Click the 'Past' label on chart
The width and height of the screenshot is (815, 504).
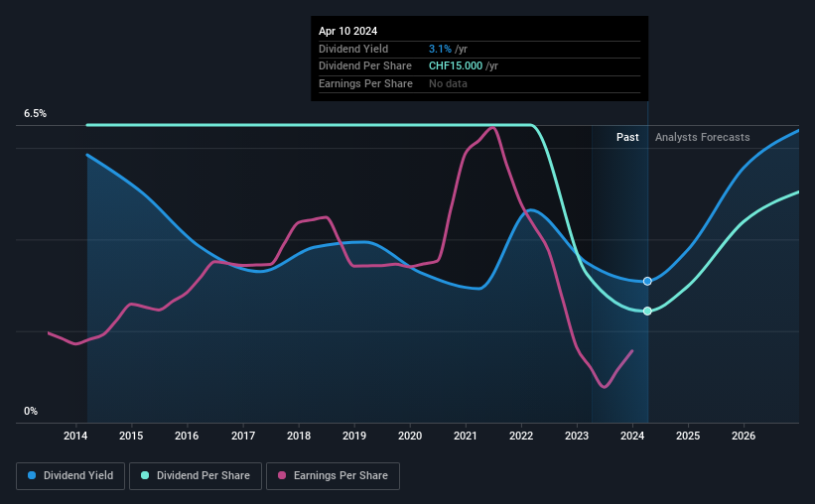(x=627, y=137)
